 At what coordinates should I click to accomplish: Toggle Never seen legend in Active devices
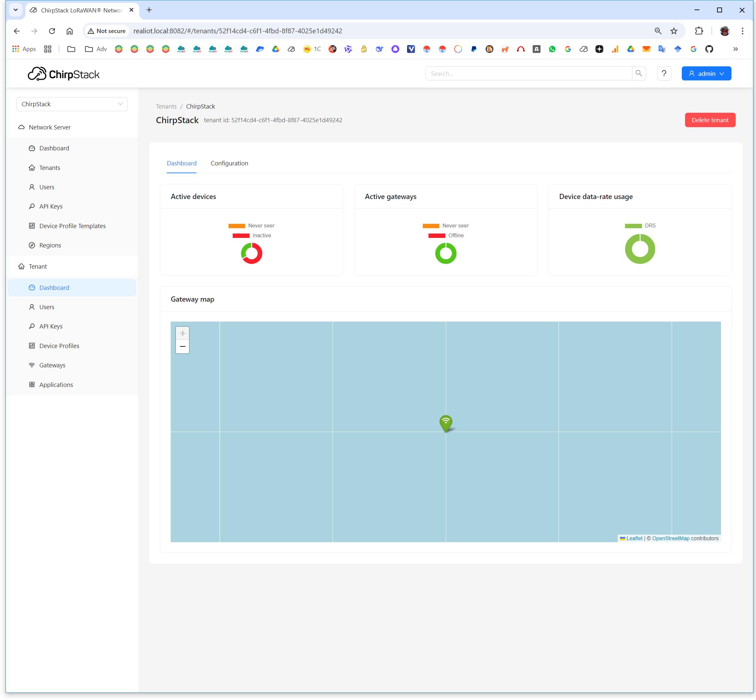(252, 226)
